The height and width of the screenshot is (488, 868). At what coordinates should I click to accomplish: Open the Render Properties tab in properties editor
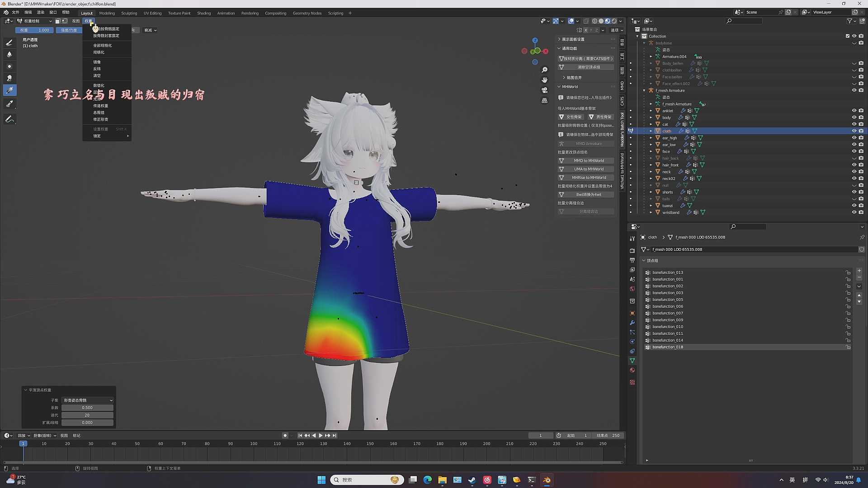[x=632, y=250]
